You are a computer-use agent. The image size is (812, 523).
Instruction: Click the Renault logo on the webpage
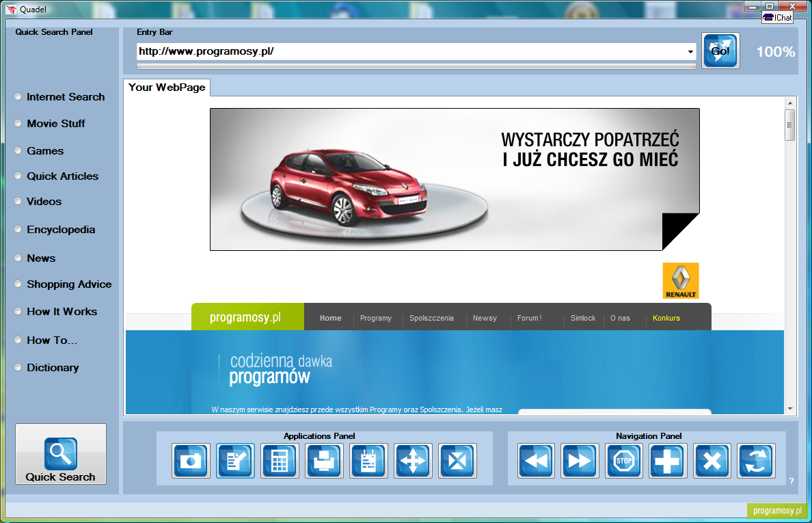click(x=681, y=281)
